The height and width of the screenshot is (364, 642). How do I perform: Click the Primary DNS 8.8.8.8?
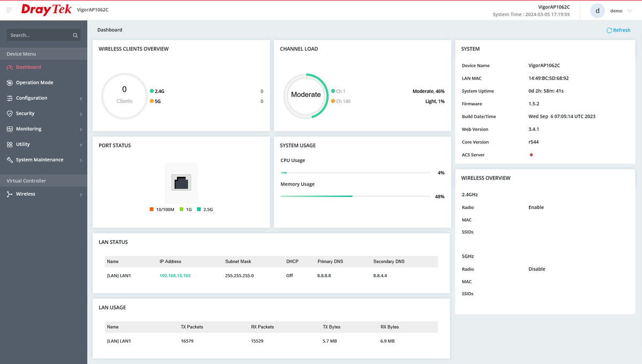tap(324, 276)
